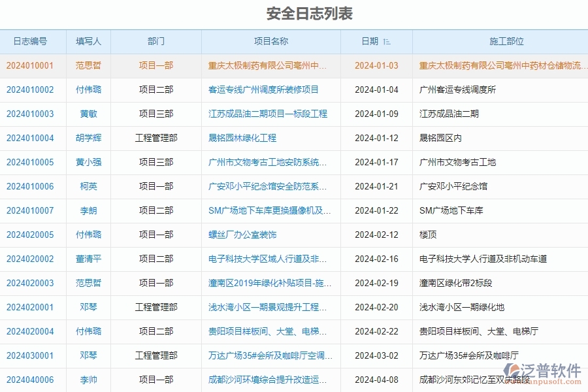588x392 pixels.
Task: Open safety log 2024040006
Action: pyautogui.click(x=33, y=380)
